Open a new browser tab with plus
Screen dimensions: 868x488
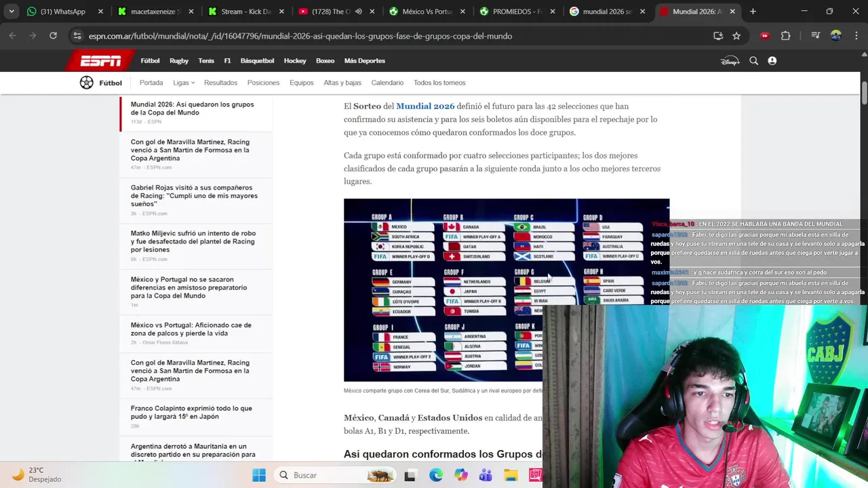(x=753, y=12)
